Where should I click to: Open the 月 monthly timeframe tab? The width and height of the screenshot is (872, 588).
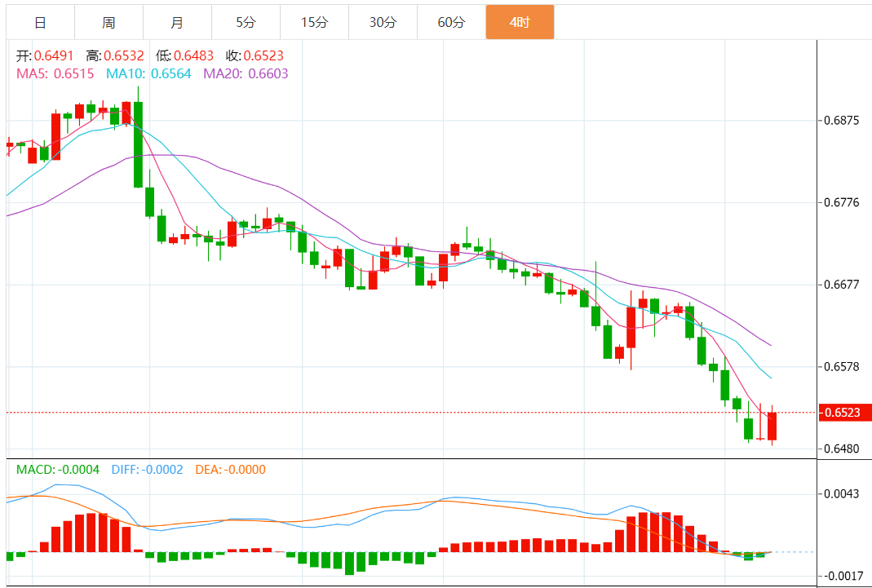[x=177, y=22]
